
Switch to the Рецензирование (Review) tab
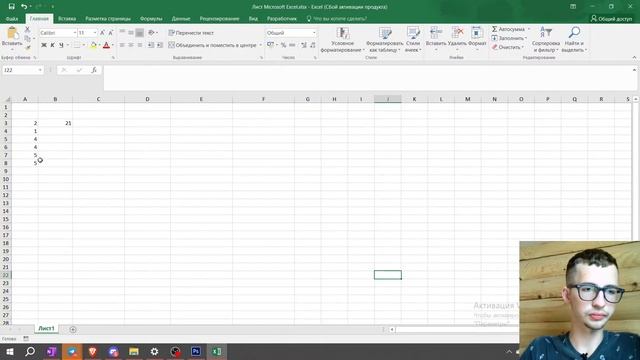click(x=219, y=19)
